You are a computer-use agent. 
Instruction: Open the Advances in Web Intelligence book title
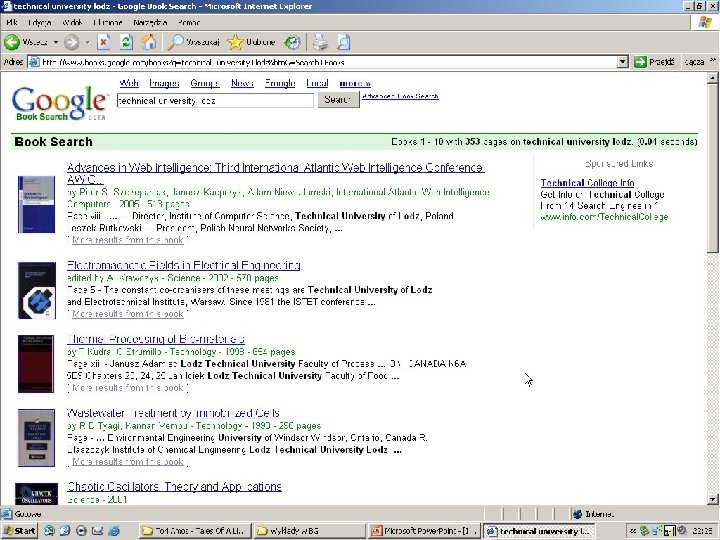click(276, 173)
